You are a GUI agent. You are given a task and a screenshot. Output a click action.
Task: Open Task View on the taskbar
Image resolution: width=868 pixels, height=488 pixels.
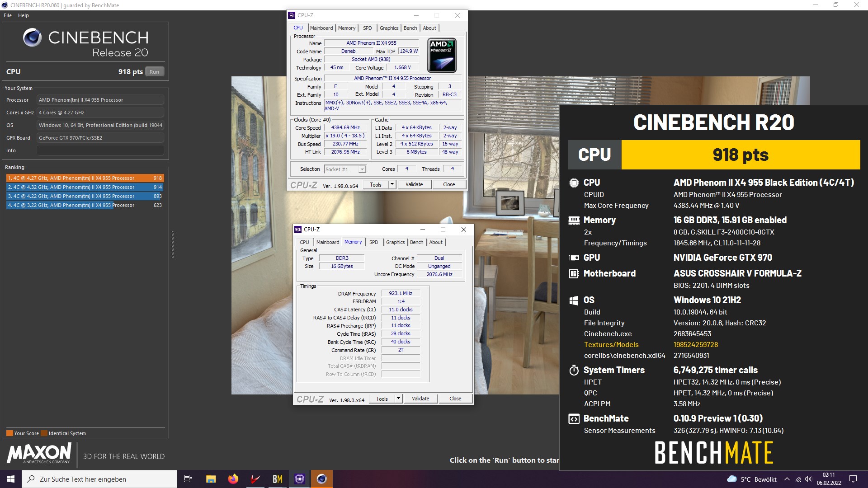[188, 479]
